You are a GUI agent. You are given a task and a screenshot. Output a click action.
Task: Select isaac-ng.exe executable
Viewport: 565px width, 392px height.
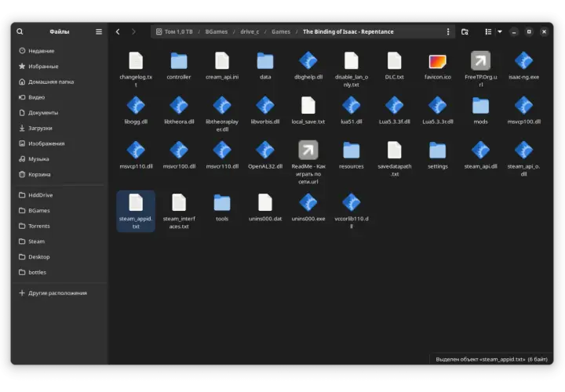coord(523,66)
